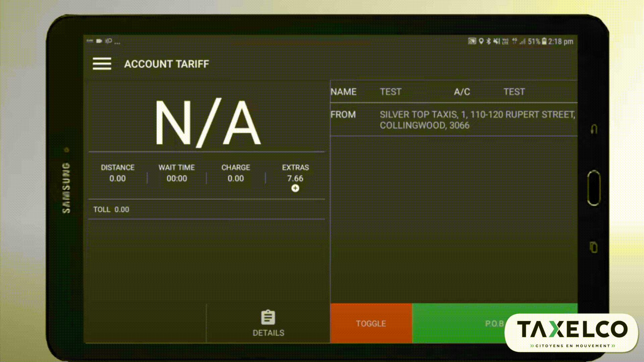644x362 pixels.
Task: Select the Account Tariff title
Action: (x=166, y=64)
